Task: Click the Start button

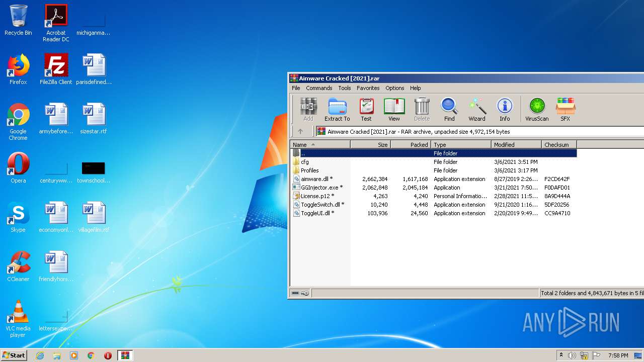Action: [x=14, y=355]
